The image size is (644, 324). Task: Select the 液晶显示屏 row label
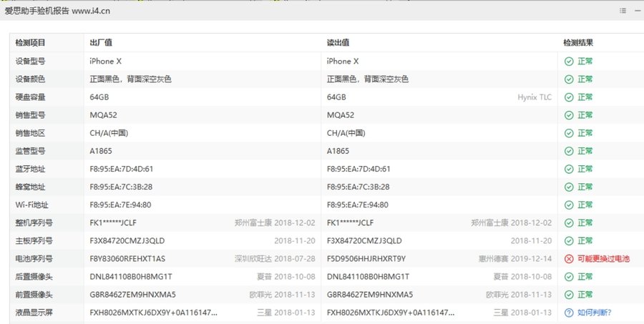tap(34, 313)
